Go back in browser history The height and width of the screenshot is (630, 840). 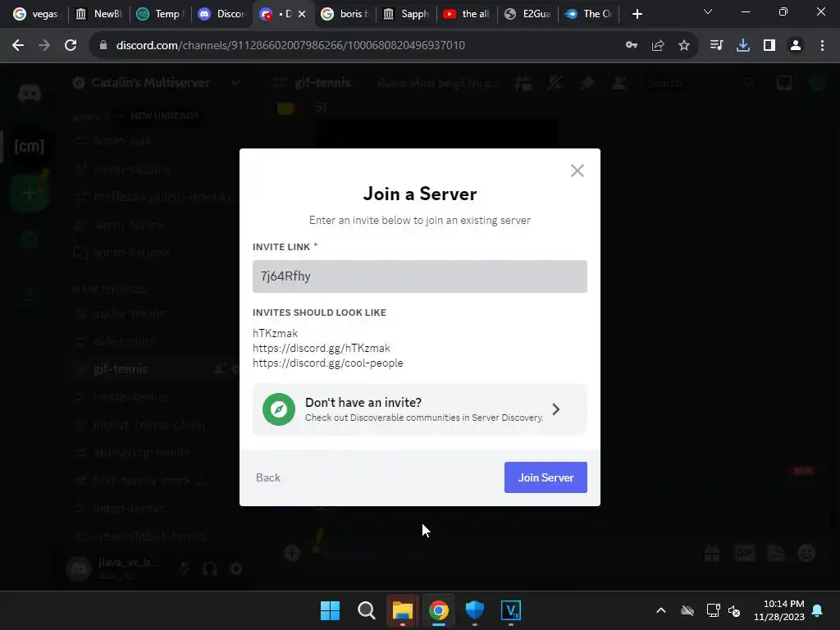point(18,46)
